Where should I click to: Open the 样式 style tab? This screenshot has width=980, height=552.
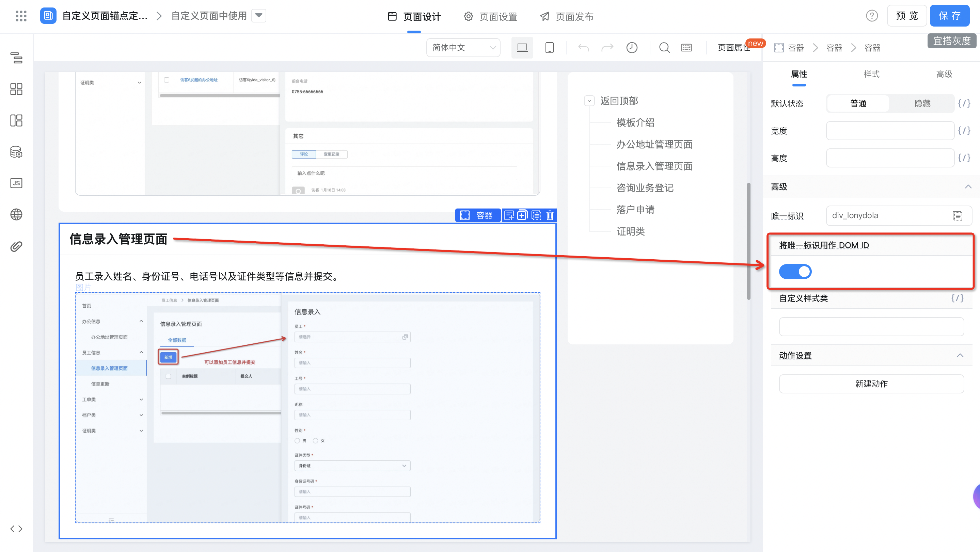click(x=871, y=74)
